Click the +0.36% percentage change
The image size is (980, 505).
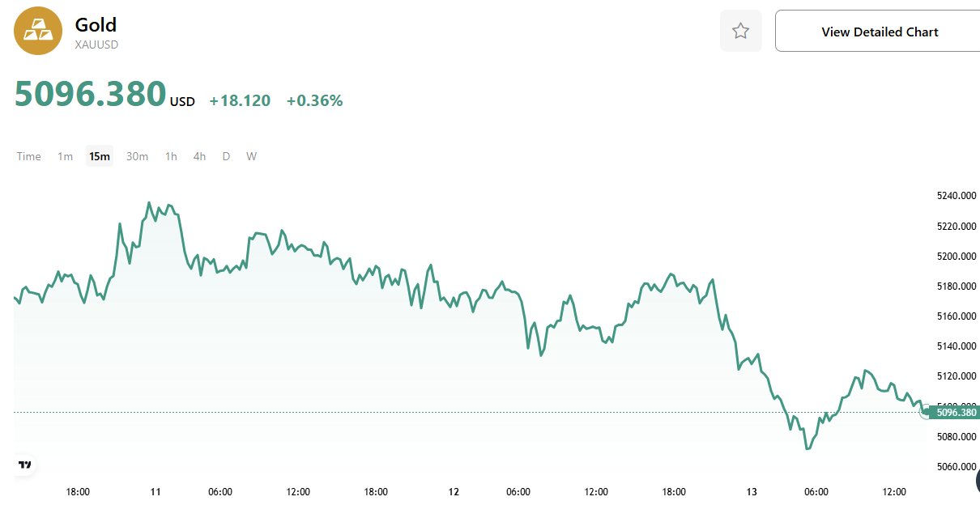coord(314,100)
